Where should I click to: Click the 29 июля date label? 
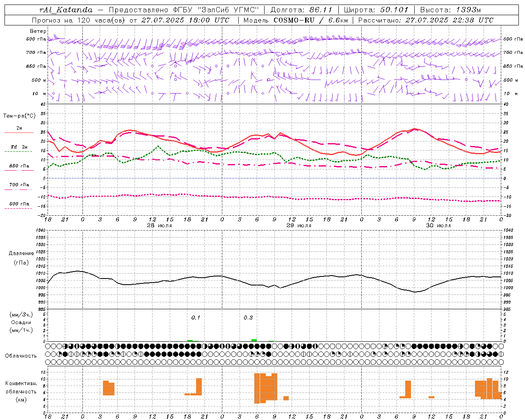point(299,226)
